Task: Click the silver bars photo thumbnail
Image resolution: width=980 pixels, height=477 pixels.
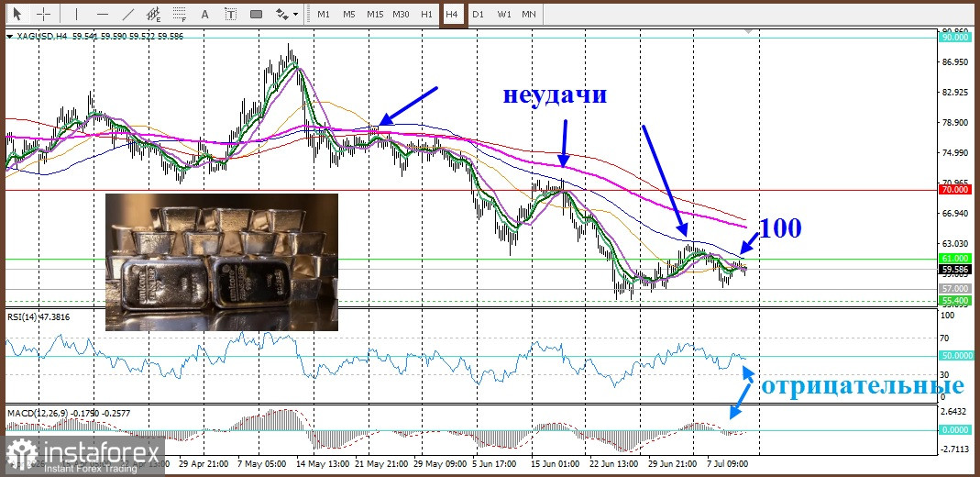Action: pyautogui.click(x=221, y=262)
